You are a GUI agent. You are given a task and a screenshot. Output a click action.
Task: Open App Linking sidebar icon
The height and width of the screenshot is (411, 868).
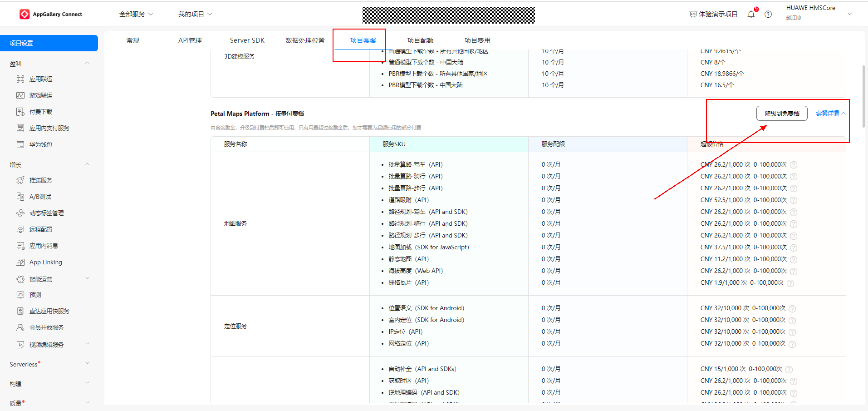[20, 262]
